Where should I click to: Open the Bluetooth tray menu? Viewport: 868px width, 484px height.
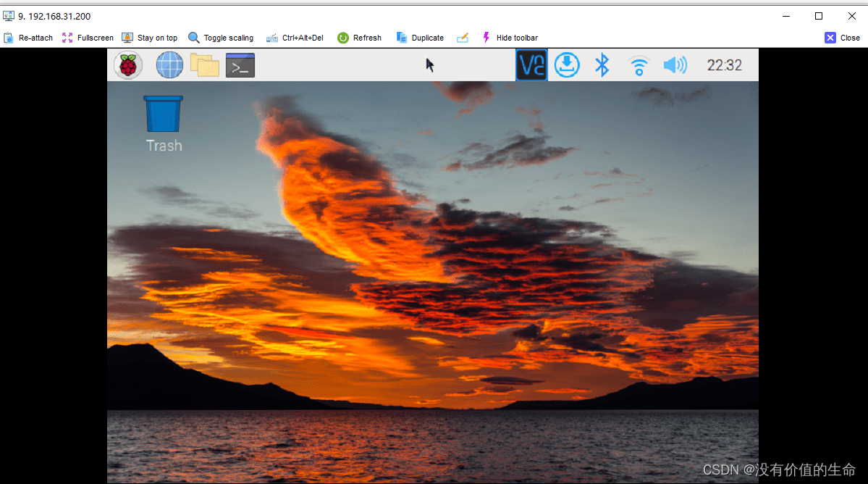click(x=602, y=65)
